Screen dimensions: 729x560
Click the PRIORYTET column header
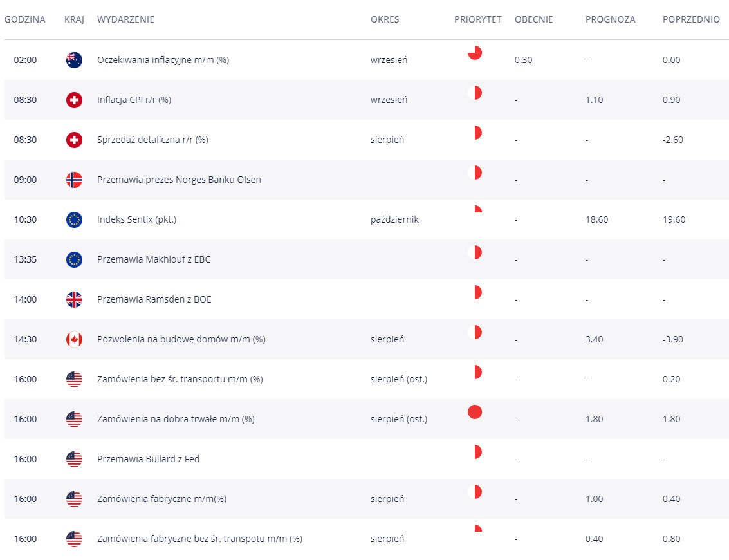478,19
